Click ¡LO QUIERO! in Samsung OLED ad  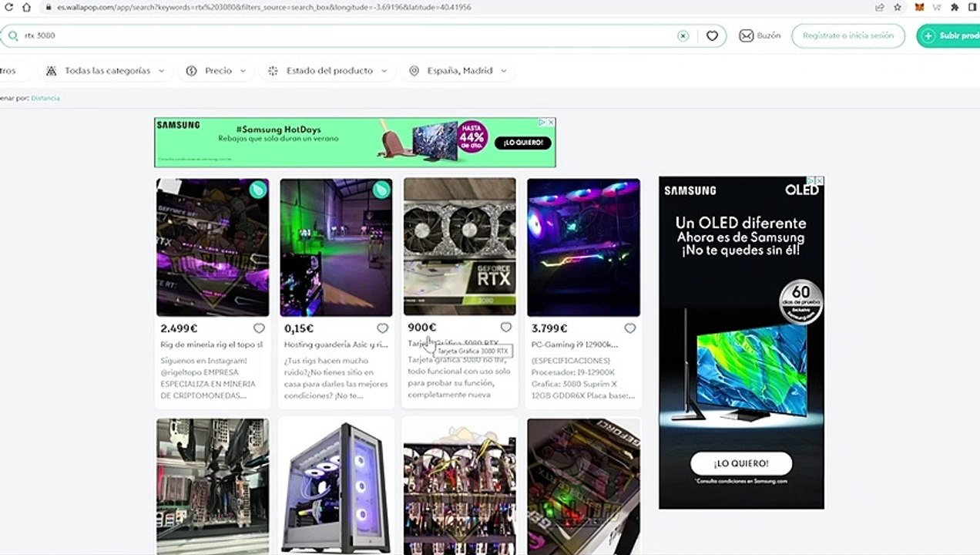point(741,463)
